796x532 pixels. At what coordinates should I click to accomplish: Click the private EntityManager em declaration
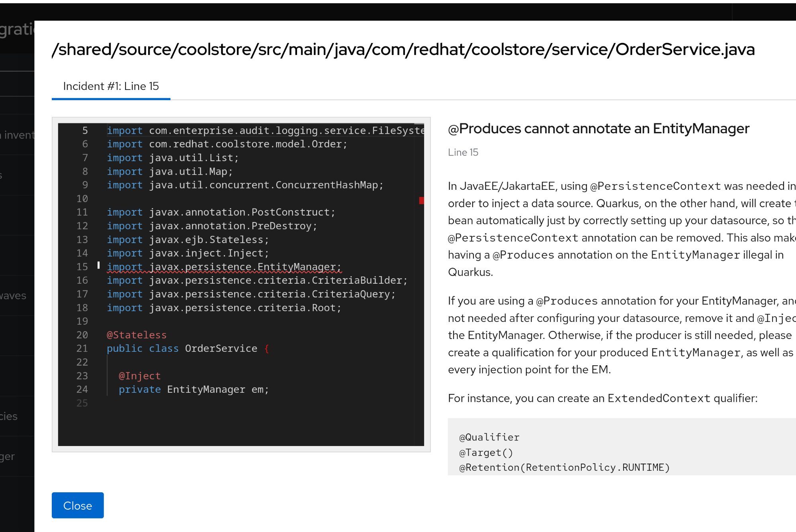194,390
